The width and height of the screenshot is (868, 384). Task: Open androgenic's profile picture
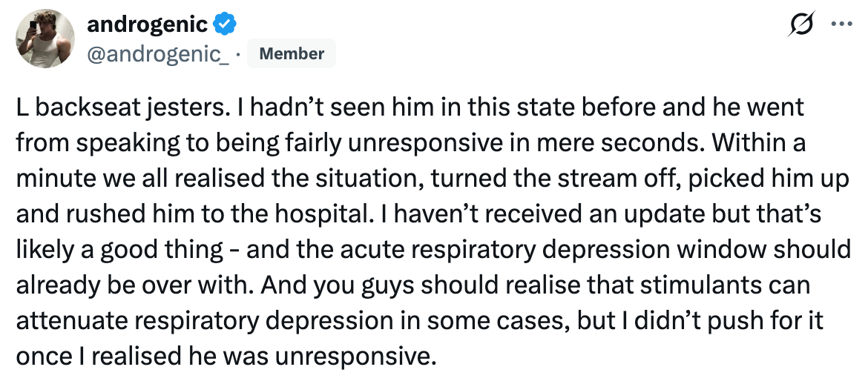coord(45,39)
